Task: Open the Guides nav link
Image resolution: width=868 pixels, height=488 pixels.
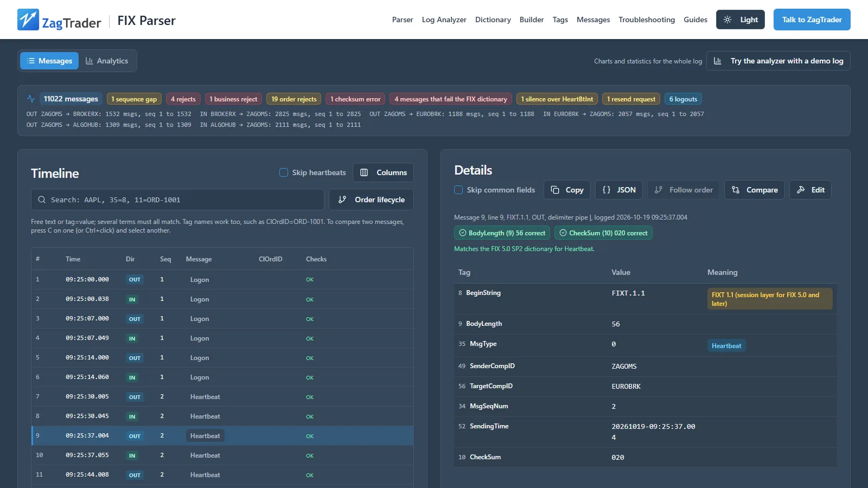Action: click(695, 20)
